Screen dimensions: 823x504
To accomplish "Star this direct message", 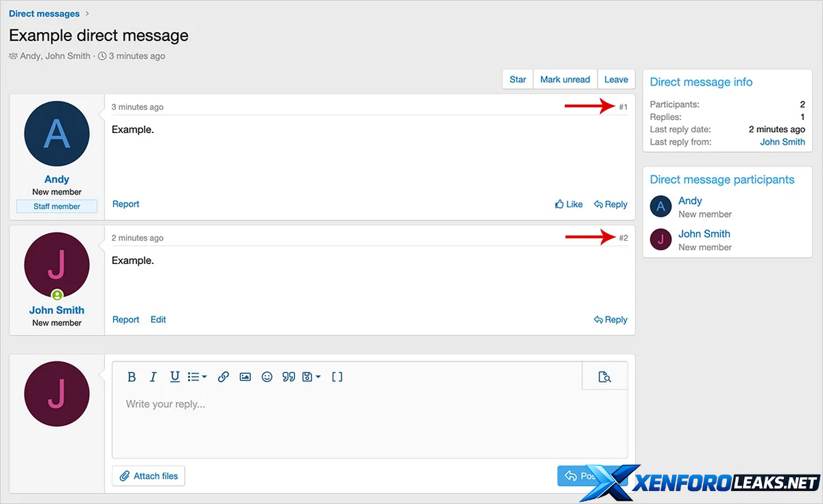I will 518,80.
